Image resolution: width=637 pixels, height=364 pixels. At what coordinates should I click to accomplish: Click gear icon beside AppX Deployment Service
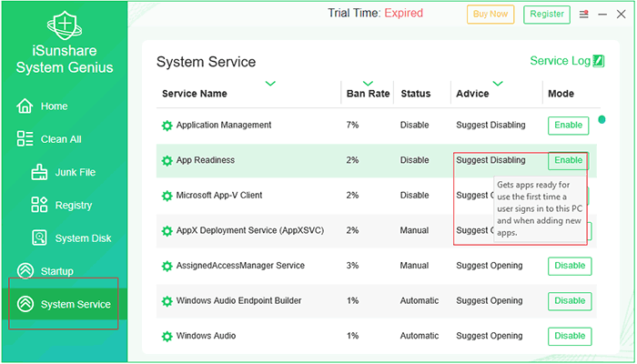coord(167,231)
